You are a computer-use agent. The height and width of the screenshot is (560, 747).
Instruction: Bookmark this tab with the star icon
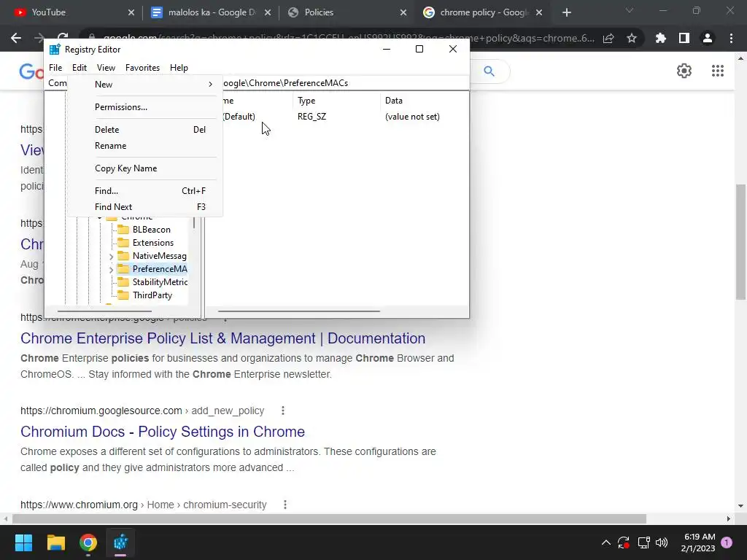coord(632,38)
